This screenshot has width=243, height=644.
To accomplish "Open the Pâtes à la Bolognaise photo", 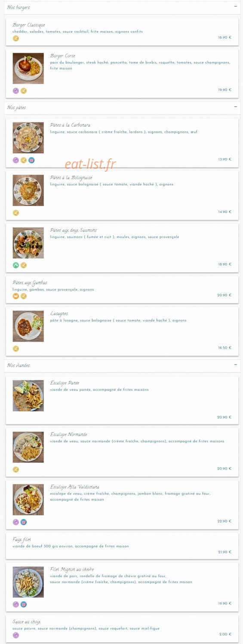I will click(28, 190).
